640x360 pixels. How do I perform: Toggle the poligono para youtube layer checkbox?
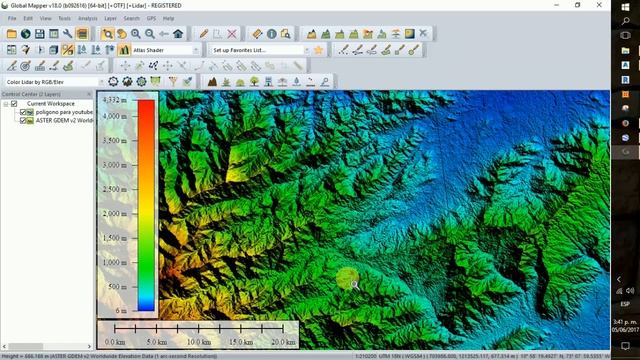point(23,112)
